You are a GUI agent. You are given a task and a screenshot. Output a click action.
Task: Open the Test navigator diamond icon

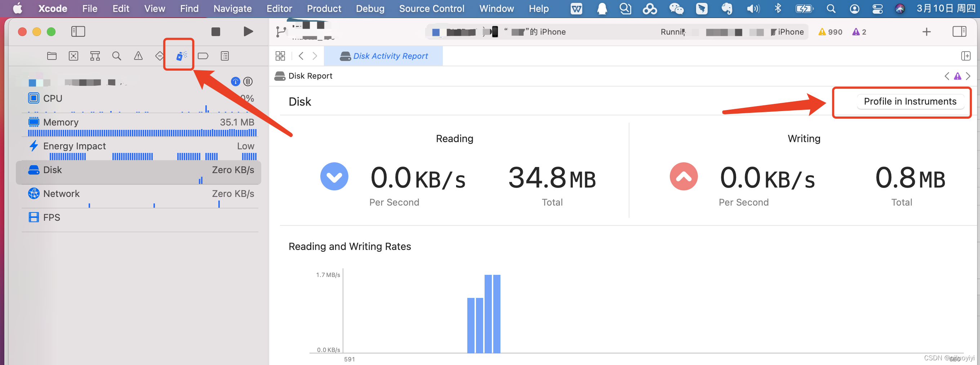(x=160, y=56)
